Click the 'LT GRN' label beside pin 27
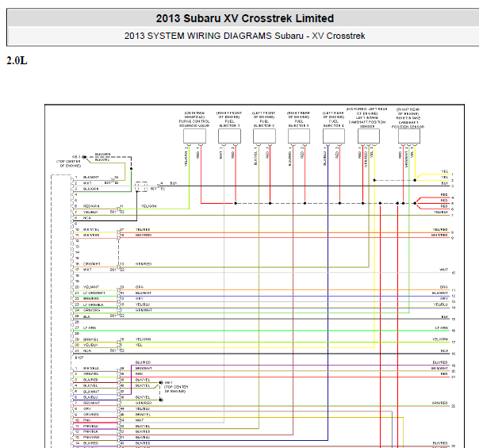 [x=90, y=327]
